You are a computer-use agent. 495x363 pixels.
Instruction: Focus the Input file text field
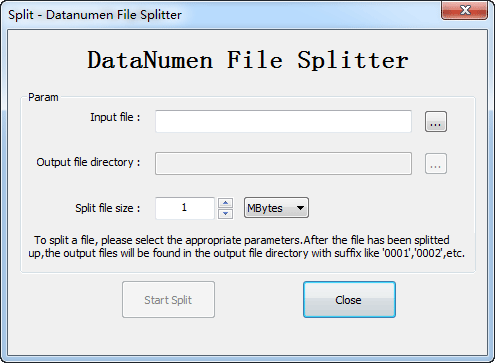click(x=283, y=121)
